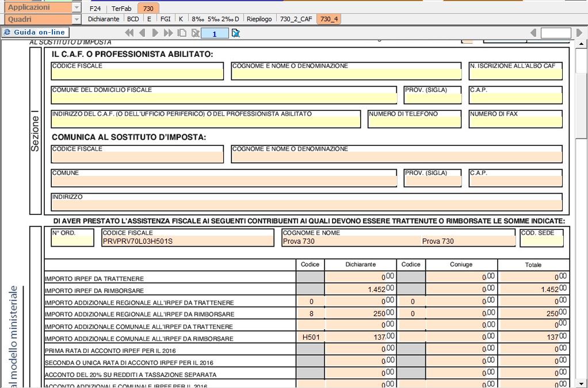Switch to the F24 tab

[96, 8]
